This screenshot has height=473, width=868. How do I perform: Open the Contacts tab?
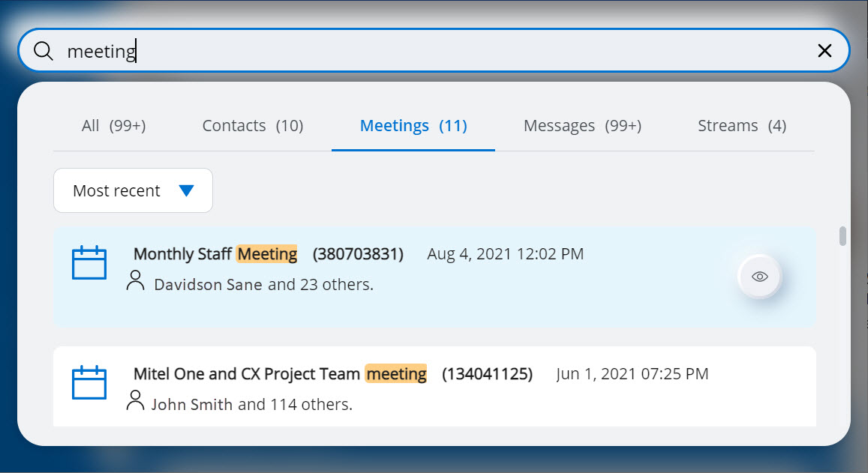point(253,126)
